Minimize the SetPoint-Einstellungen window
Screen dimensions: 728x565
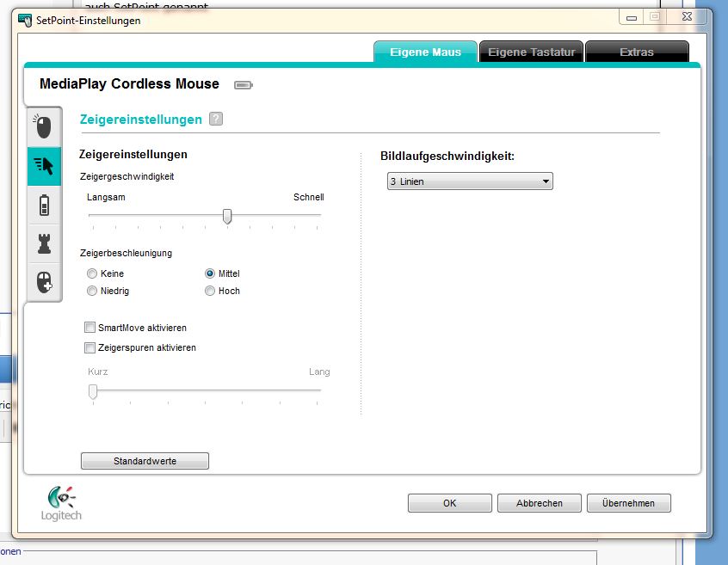(x=632, y=17)
